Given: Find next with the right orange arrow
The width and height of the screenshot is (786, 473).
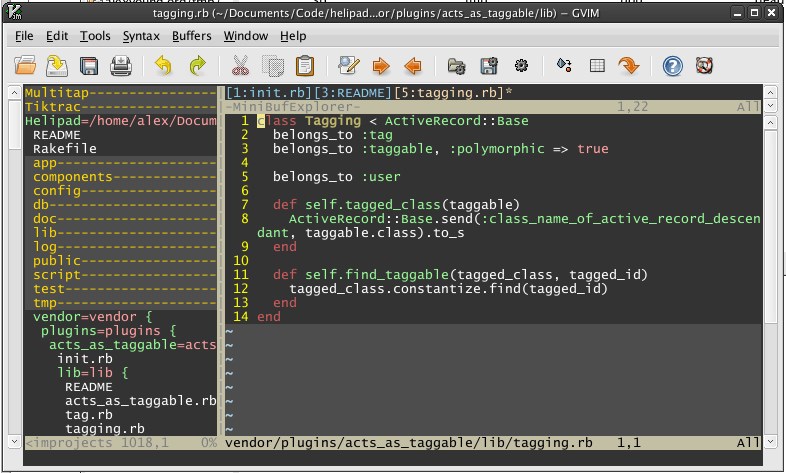Looking at the screenshot, I should tap(381, 66).
